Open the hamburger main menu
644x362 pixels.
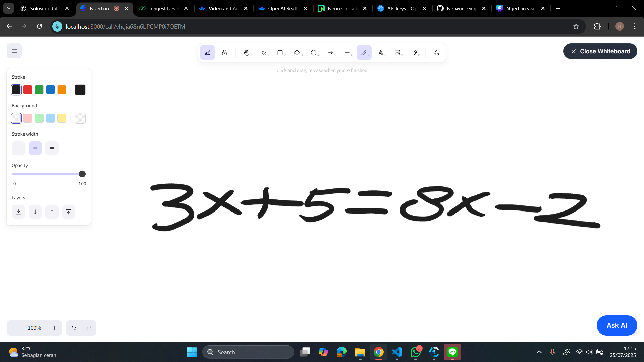pyautogui.click(x=14, y=51)
